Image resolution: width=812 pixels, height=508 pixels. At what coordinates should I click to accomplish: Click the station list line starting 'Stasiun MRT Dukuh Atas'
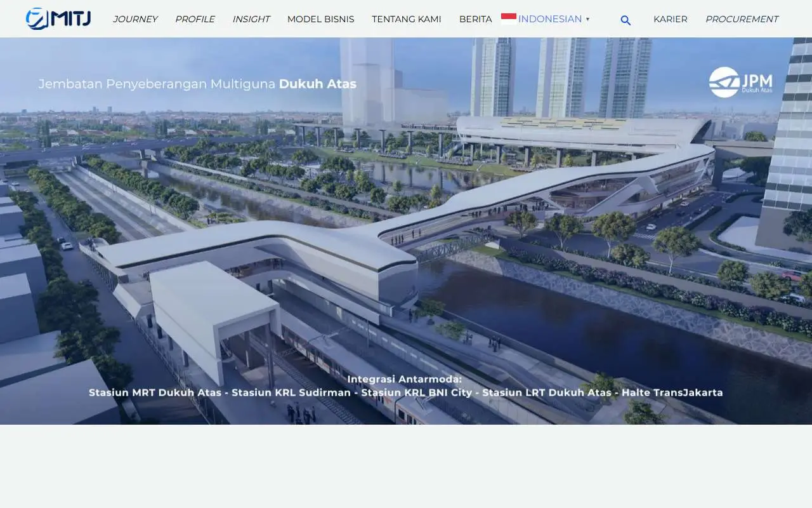(406, 392)
